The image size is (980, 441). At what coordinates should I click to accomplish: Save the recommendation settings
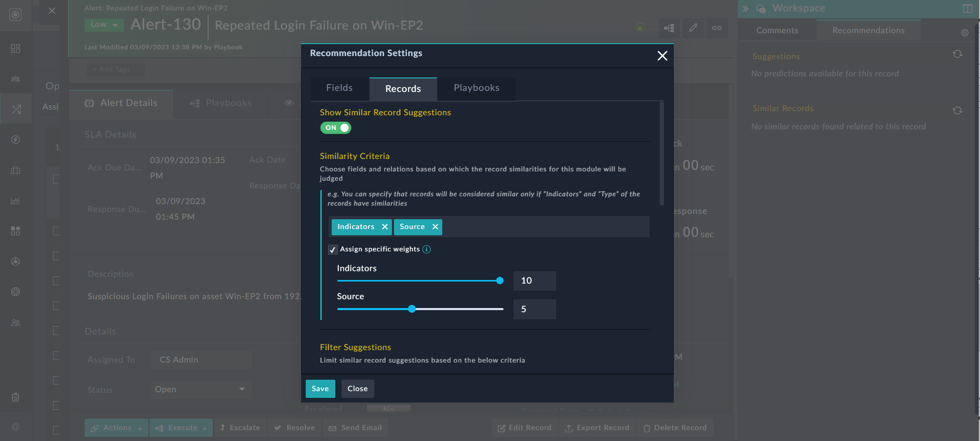coord(320,389)
